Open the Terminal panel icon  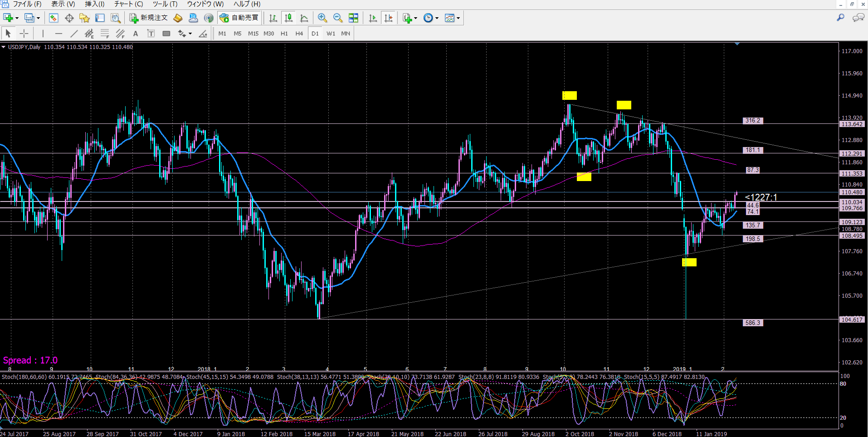pos(100,18)
